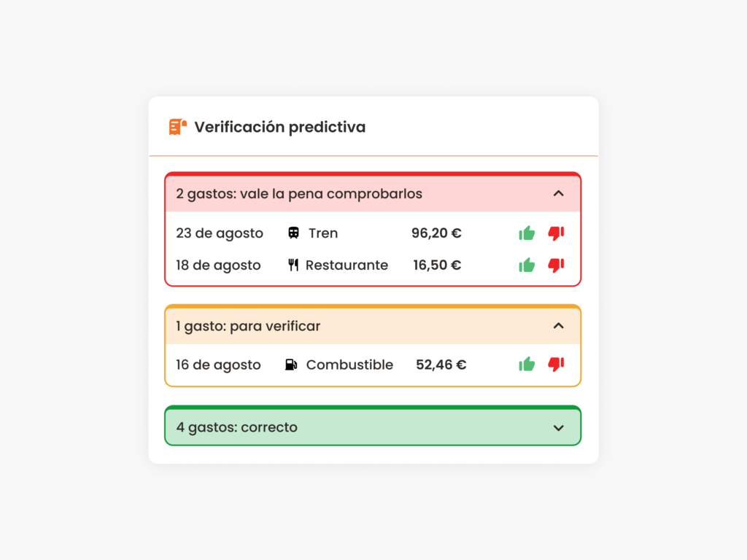
Task: Click the fuel pump Combustible icon
Action: click(291, 365)
